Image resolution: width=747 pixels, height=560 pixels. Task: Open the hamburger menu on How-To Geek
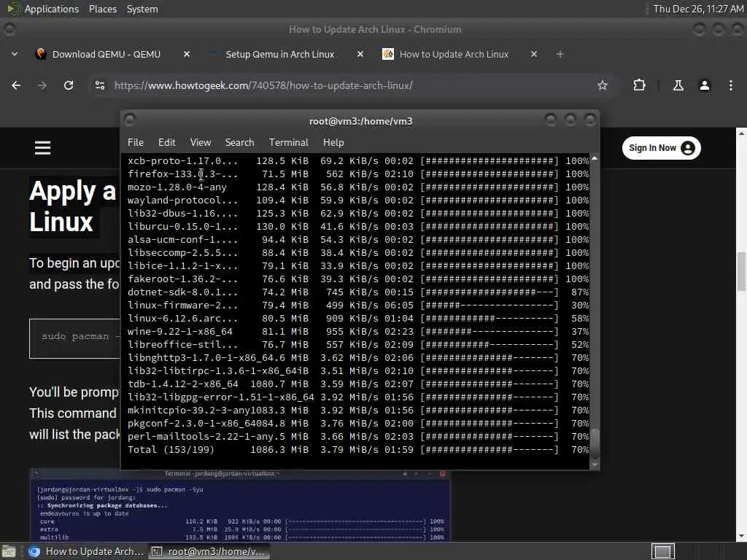42,147
